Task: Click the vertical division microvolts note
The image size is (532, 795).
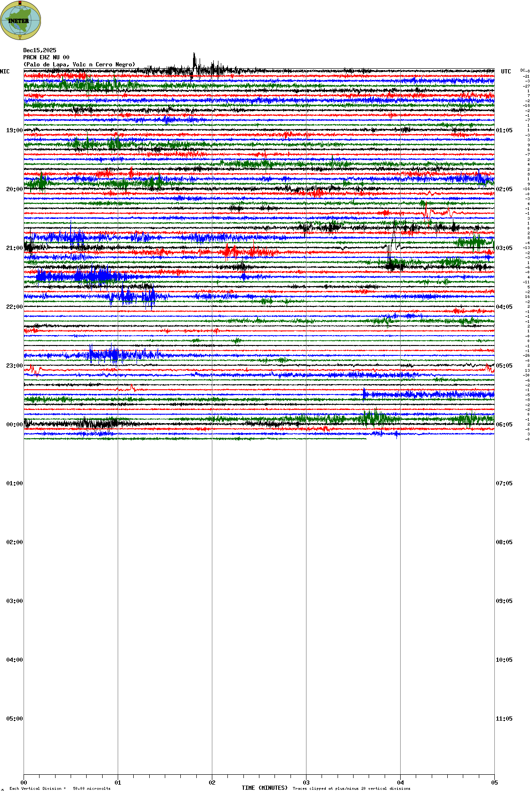Action: [60, 788]
